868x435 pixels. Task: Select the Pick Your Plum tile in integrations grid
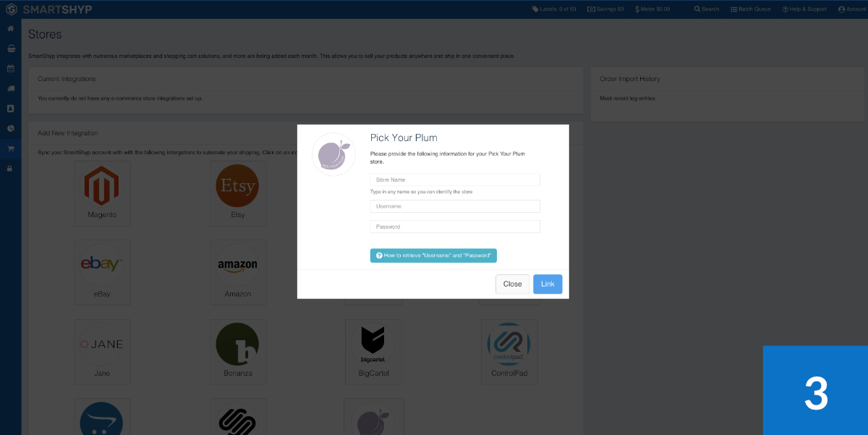pos(373,417)
